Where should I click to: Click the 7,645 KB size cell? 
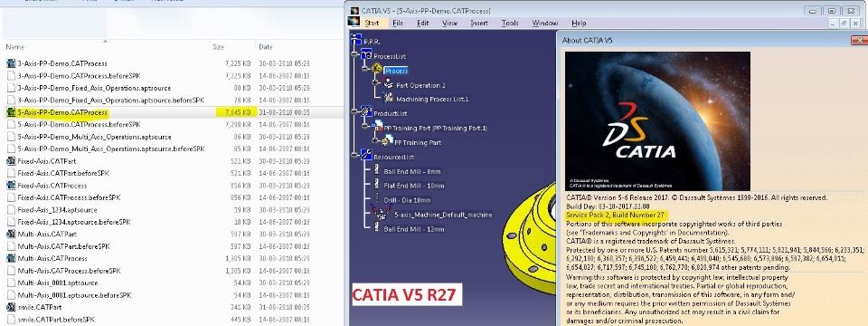point(238,112)
